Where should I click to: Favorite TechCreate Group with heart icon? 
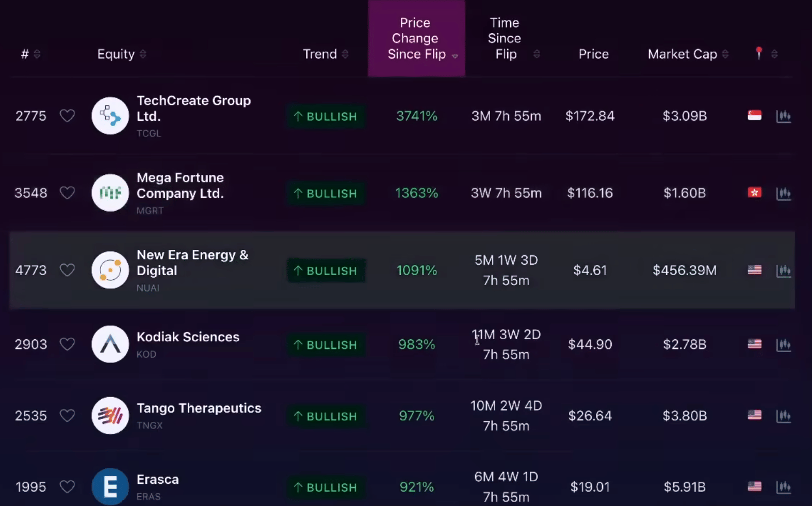[67, 116]
